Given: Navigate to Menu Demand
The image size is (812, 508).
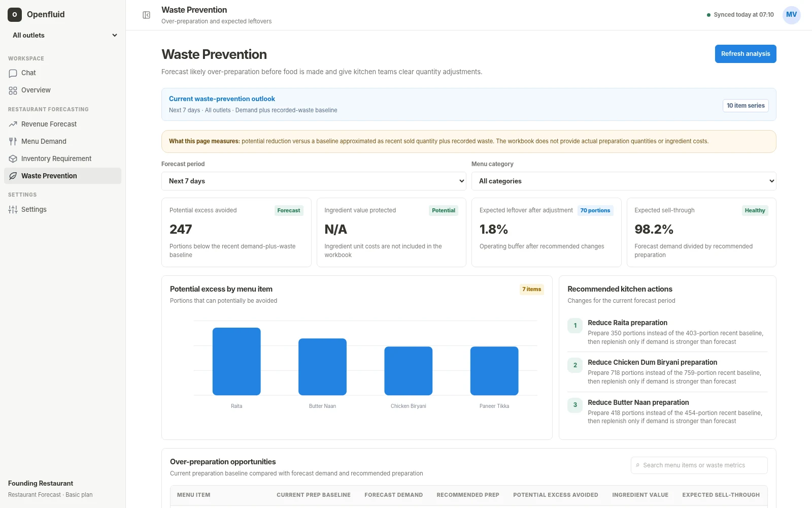Looking at the screenshot, I should (63, 142).
